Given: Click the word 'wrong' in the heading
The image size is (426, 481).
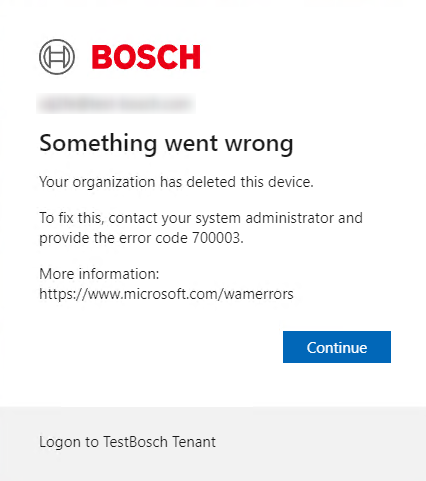Looking at the screenshot, I should [x=259, y=144].
